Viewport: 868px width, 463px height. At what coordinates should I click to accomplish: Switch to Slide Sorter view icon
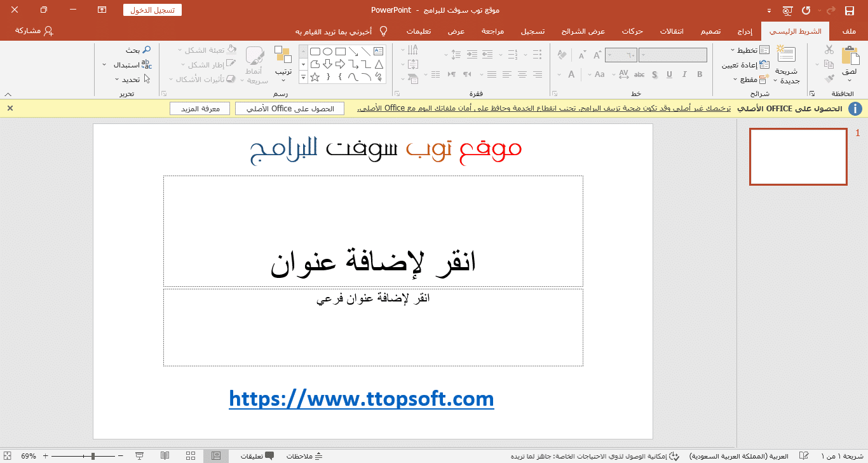191,456
